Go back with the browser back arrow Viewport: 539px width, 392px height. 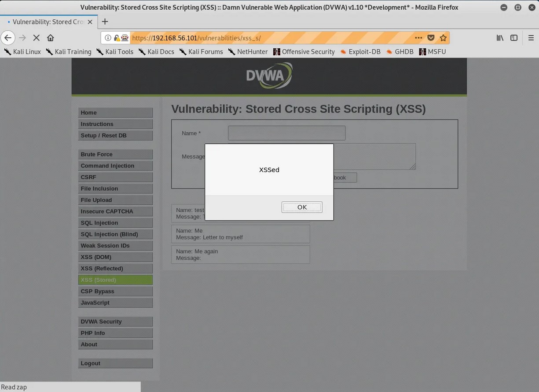tap(8, 38)
